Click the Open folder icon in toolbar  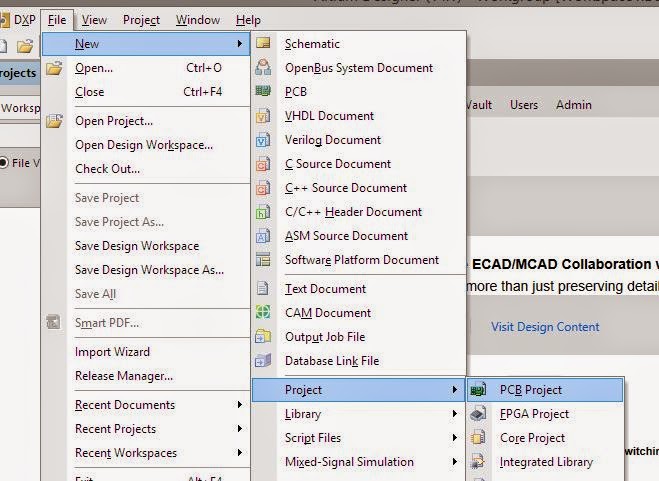[25, 45]
